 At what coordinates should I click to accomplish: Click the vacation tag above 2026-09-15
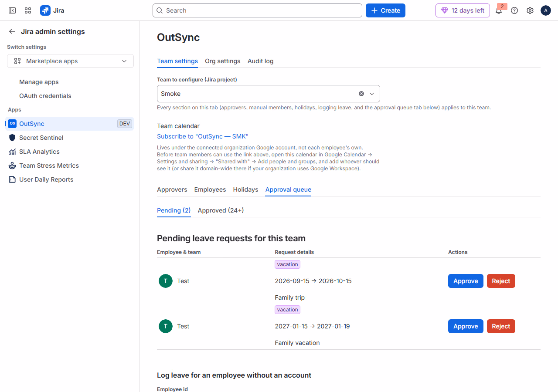(x=288, y=264)
